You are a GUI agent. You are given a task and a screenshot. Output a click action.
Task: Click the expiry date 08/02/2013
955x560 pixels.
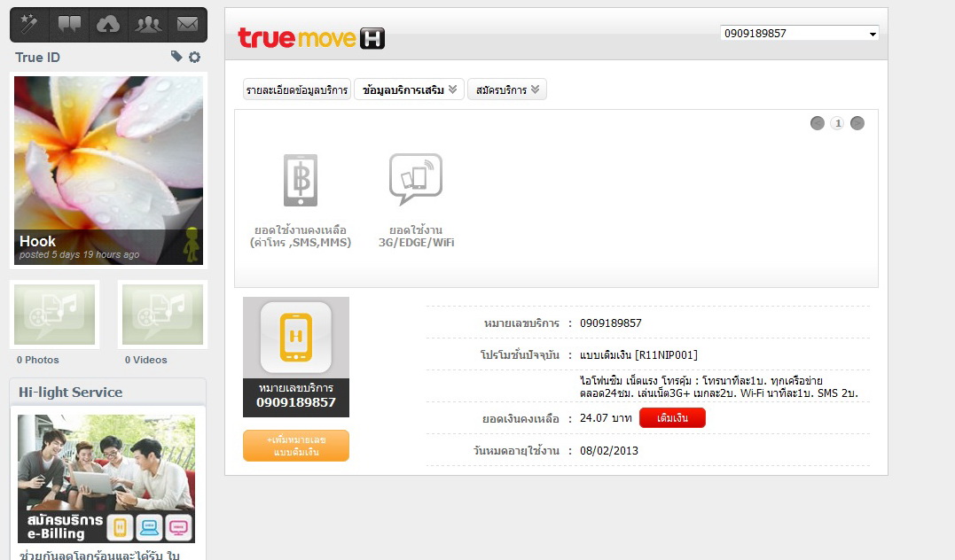(609, 450)
